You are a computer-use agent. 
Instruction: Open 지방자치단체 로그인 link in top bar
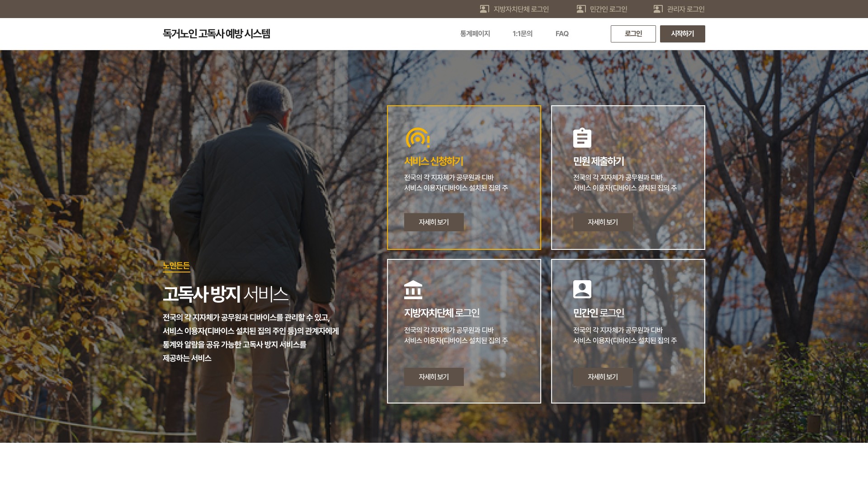click(521, 9)
